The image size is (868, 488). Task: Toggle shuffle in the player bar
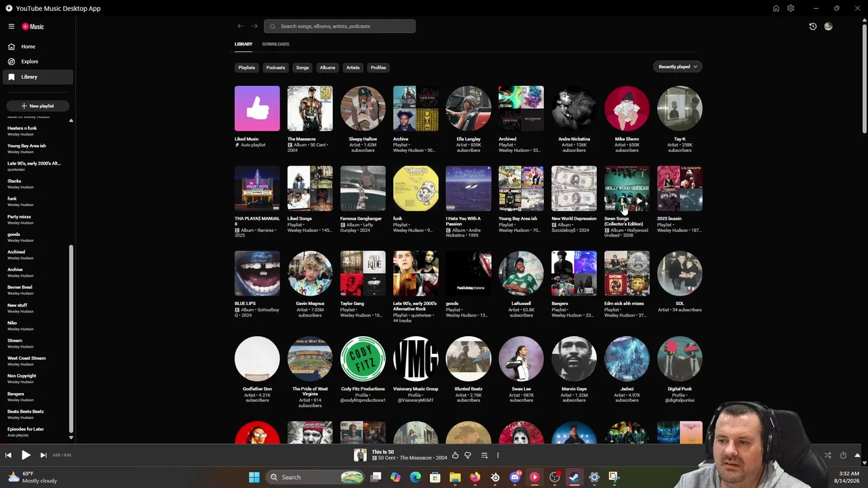(827, 455)
